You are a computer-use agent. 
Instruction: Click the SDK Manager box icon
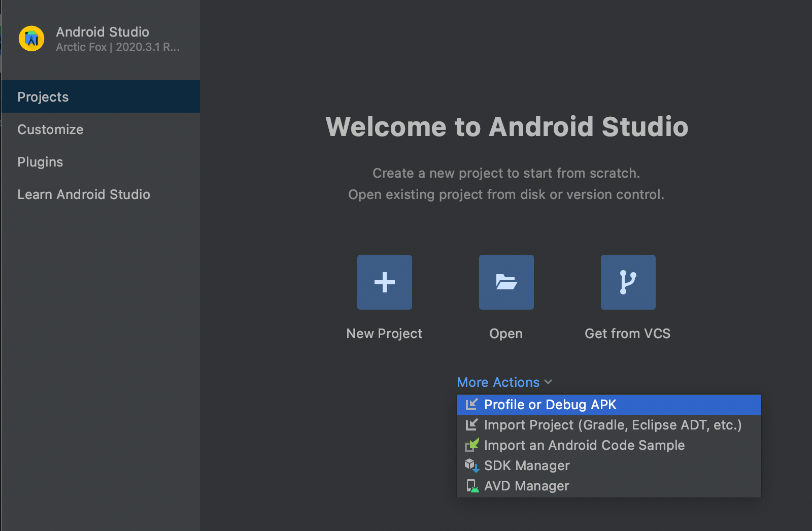pos(472,466)
